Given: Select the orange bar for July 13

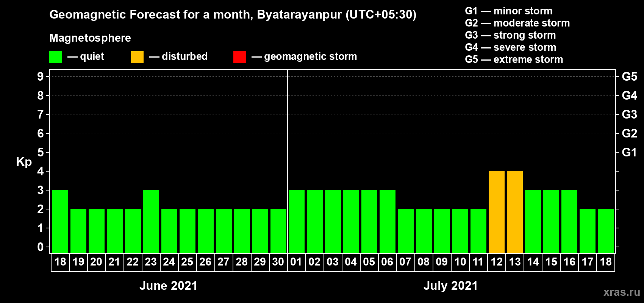Looking at the screenshot, I should coord(515,212).
